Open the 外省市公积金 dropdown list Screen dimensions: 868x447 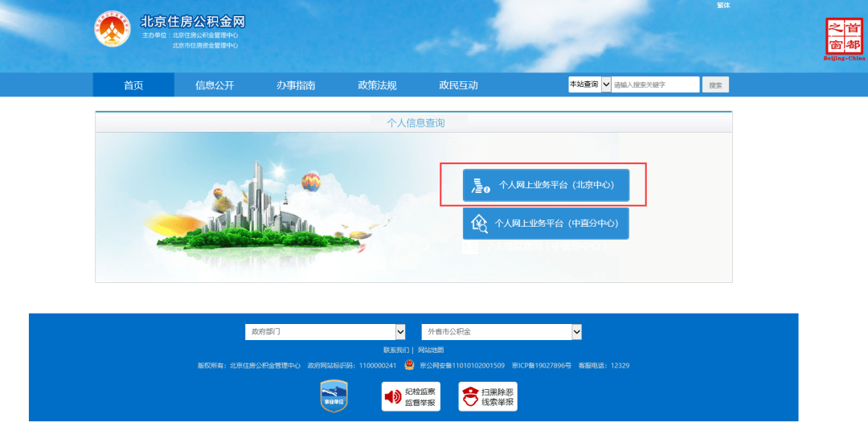pyautogui.click(x=502, y=332)
